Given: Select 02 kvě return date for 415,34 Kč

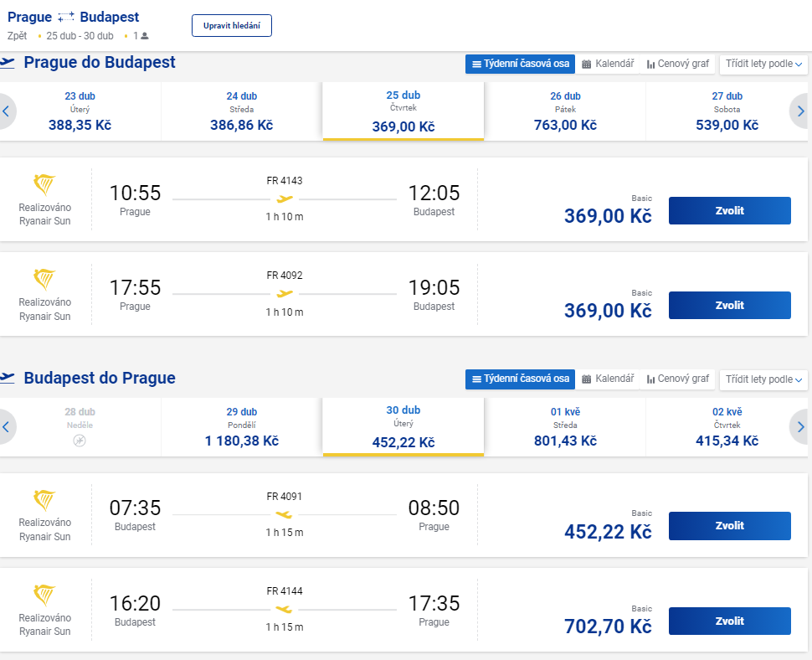Looking at the screenshot, I should [727, 427].
